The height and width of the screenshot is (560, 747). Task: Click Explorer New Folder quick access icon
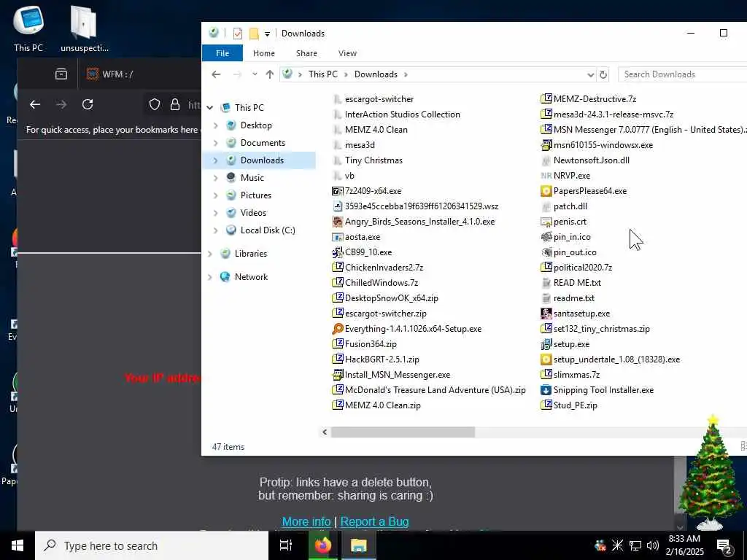point(254,34)
